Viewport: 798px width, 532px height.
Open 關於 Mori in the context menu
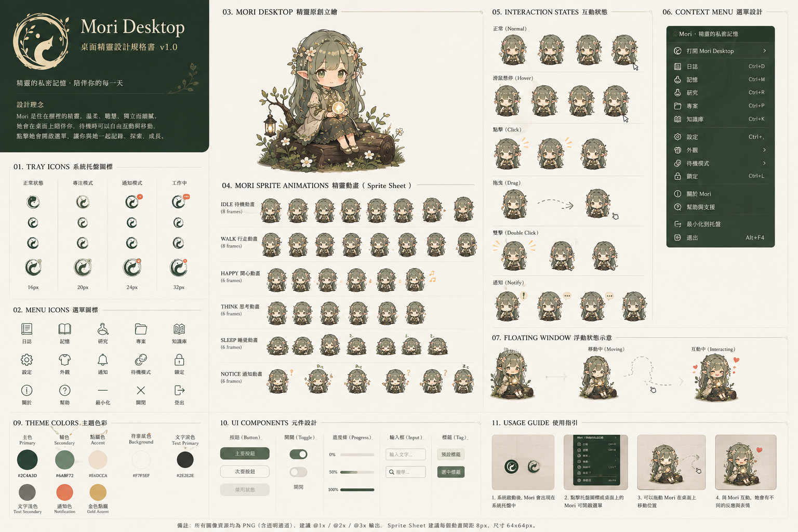[720, 194]
